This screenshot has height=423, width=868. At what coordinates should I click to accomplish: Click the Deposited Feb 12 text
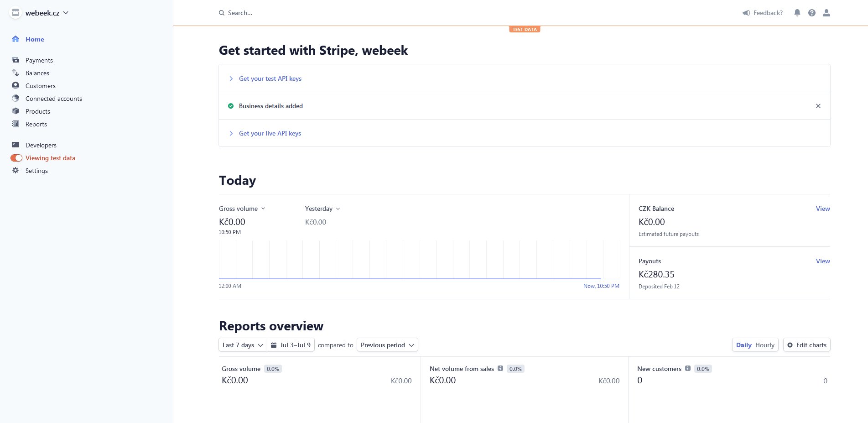[659, 287]
